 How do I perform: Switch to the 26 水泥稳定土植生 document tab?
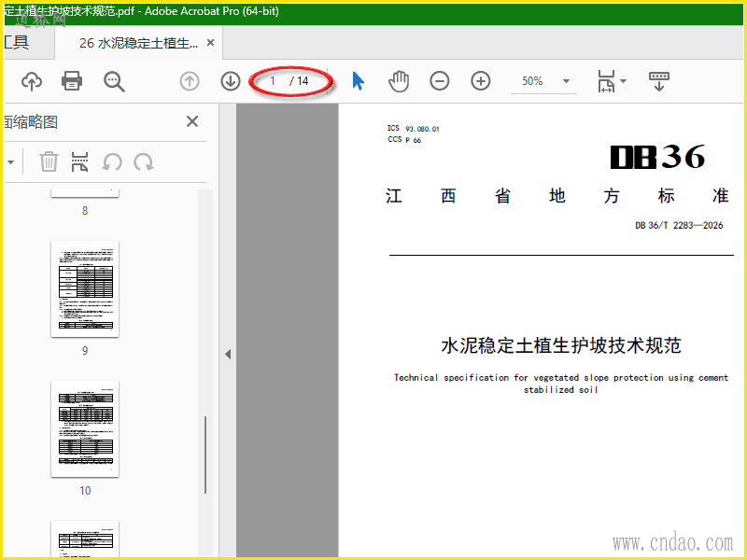pos(138,43)
